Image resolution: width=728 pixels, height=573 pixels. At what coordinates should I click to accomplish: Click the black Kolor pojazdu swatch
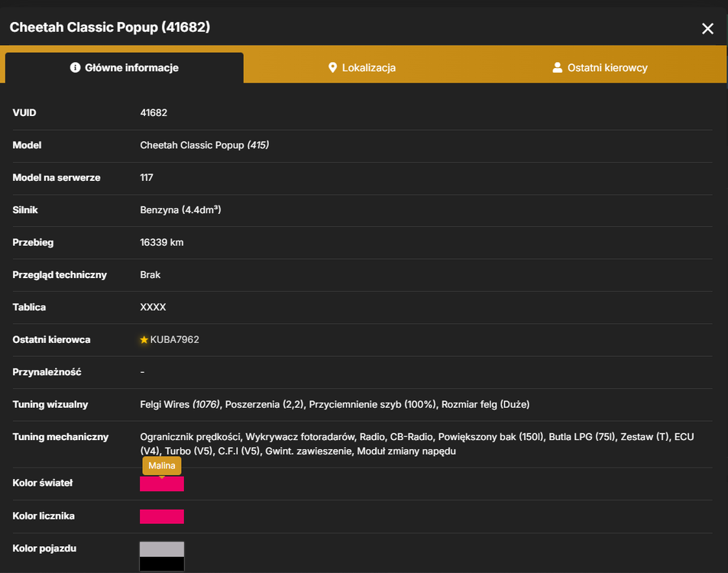point(162,564)
